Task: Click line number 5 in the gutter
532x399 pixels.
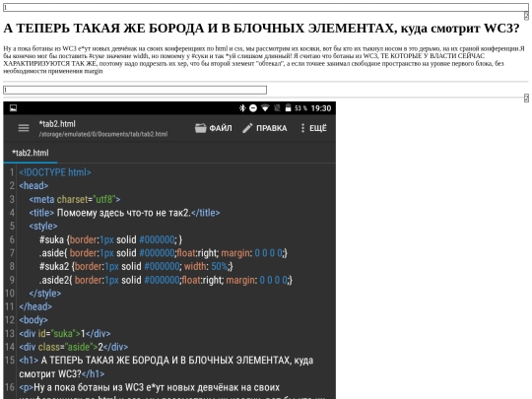Action: 12,226
